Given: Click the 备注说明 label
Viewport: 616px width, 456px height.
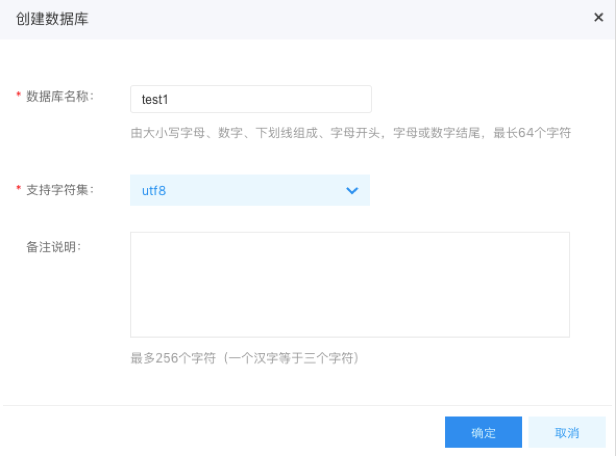Looking at the screenshot, I should pyautogui.click(x=53, y=247).
